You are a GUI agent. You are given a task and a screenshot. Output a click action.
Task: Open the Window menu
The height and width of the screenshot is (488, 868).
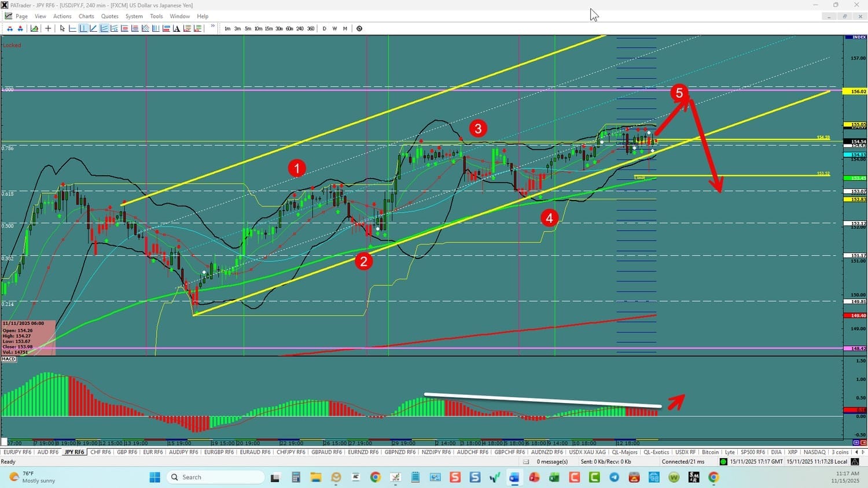(180, 16)
